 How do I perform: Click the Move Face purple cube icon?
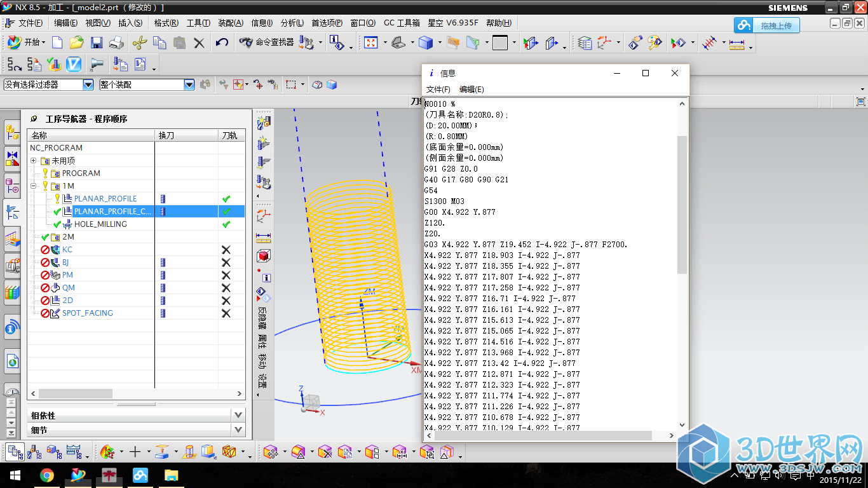click(271, 452)
